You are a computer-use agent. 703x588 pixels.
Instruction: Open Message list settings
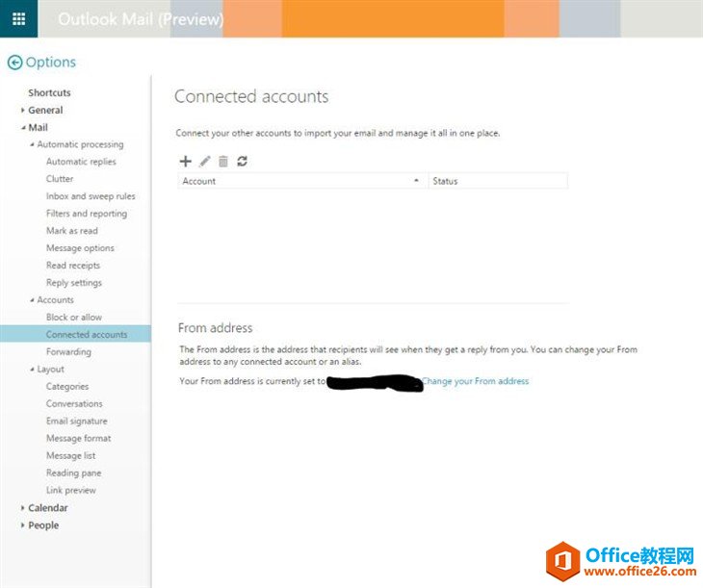[x=71, y=456]
